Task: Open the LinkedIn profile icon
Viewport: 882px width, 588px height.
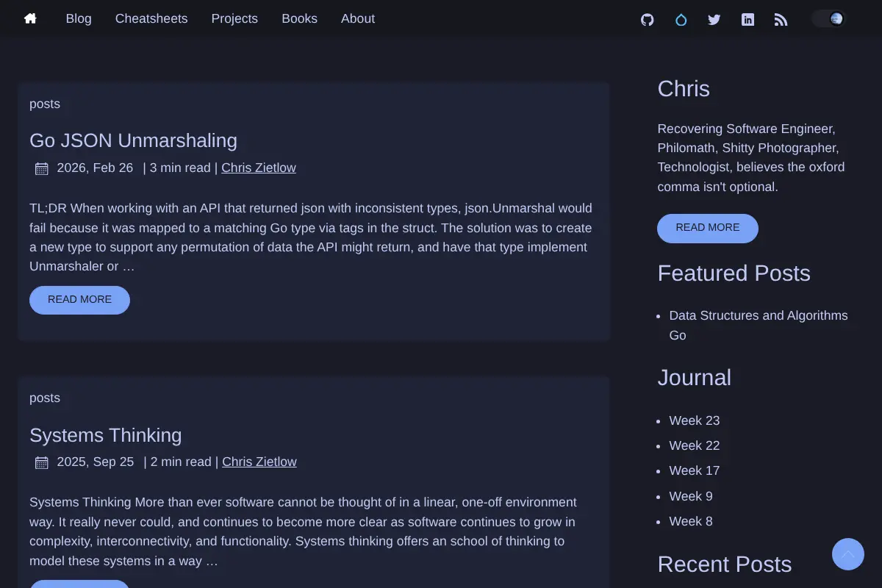Action: click(x=747, y=20)
